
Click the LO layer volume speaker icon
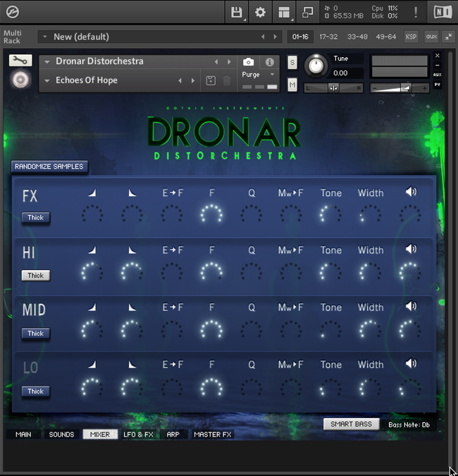point(411,363)
